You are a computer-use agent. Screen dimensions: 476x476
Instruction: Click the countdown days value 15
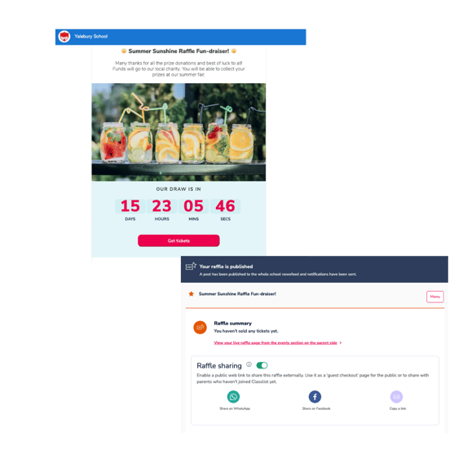coord(130,206)
